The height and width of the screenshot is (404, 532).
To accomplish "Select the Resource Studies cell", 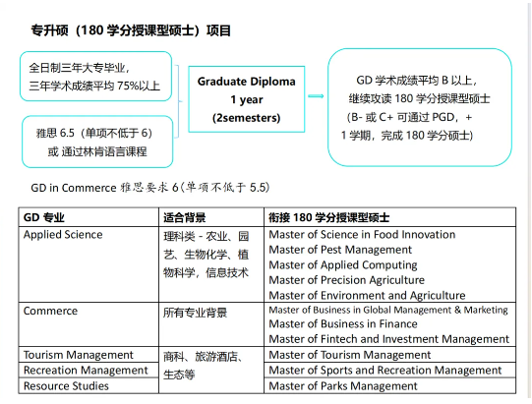I will tap(89, 385).
